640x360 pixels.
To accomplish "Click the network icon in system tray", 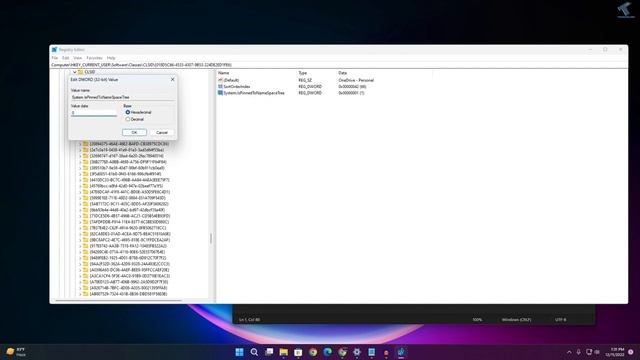I will pyautogui.click(x=589, y=352).
